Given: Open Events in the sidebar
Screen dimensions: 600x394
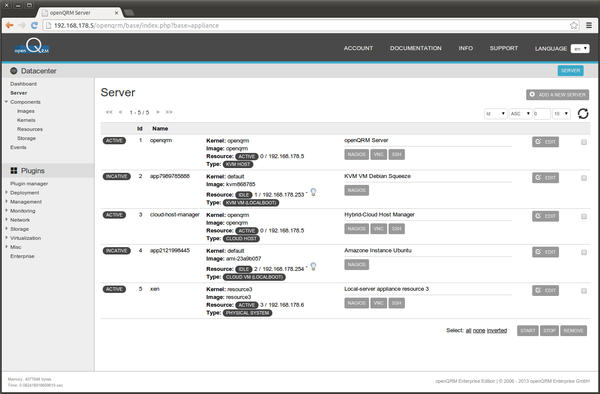Looking at the screenshot, I should 18,147.
